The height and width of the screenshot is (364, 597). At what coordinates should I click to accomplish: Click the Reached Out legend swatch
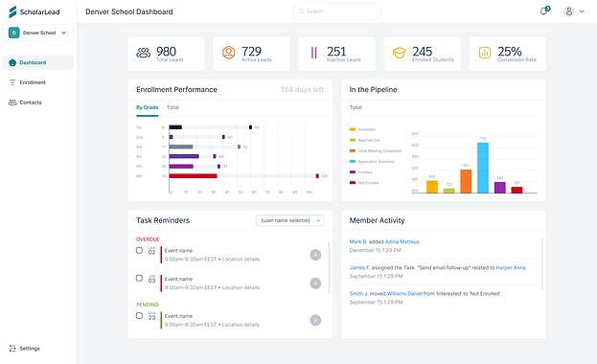pyautogui.click(x=353, y=140)
